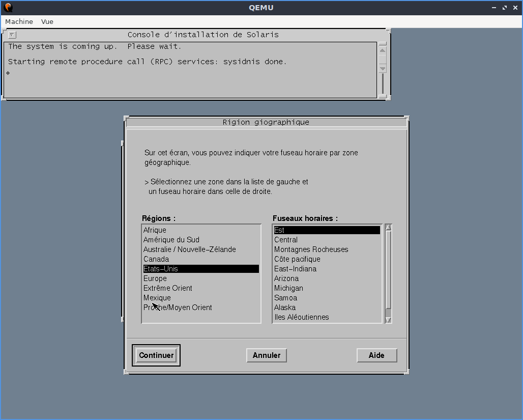Viewport: 523px width, 420px height.
Task: Close the QEMU window
Action: (515, 7)
